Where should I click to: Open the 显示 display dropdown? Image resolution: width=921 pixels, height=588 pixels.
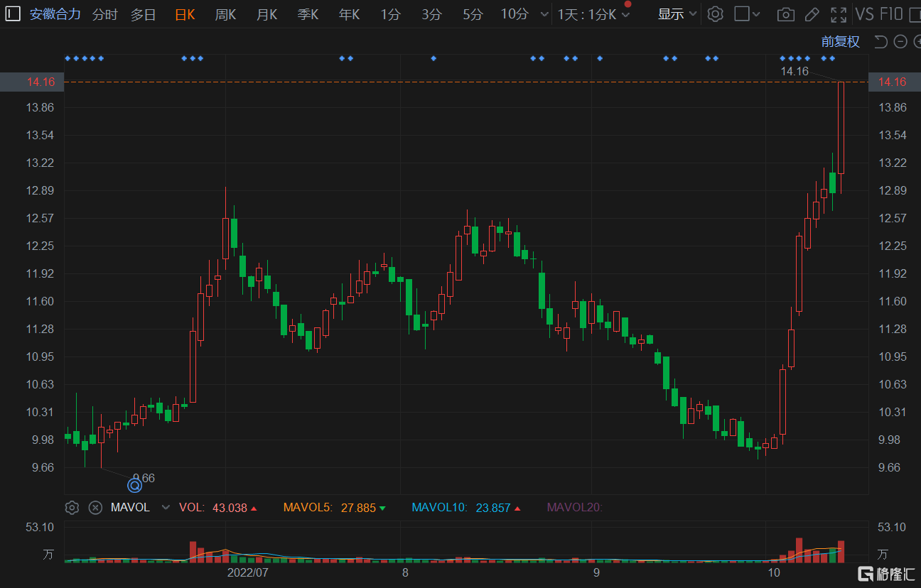[x=677, y=14]
